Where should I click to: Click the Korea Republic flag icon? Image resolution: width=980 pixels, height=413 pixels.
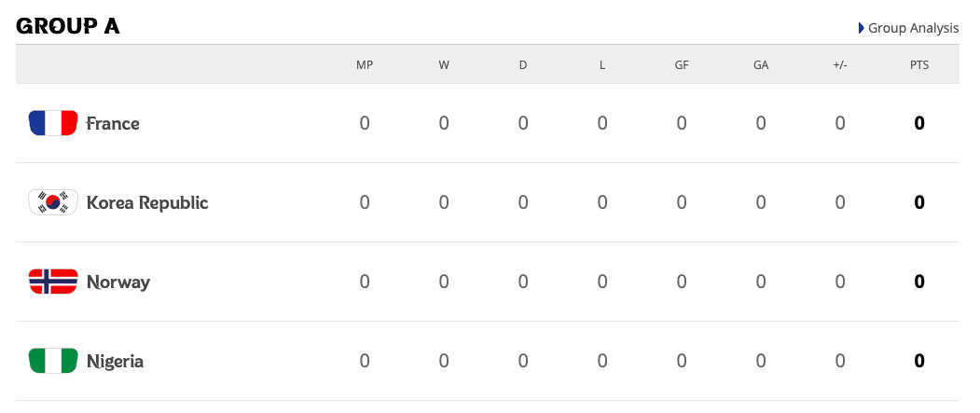point(53,202)
